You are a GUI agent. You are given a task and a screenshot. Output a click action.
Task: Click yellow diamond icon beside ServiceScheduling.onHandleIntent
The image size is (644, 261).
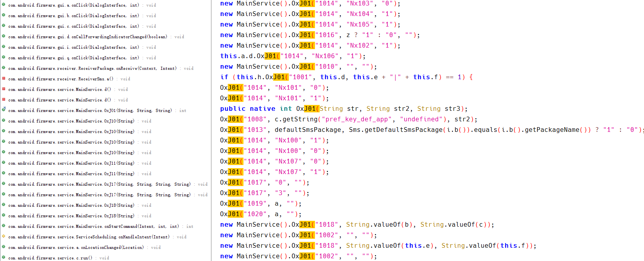tap(4, 236)
